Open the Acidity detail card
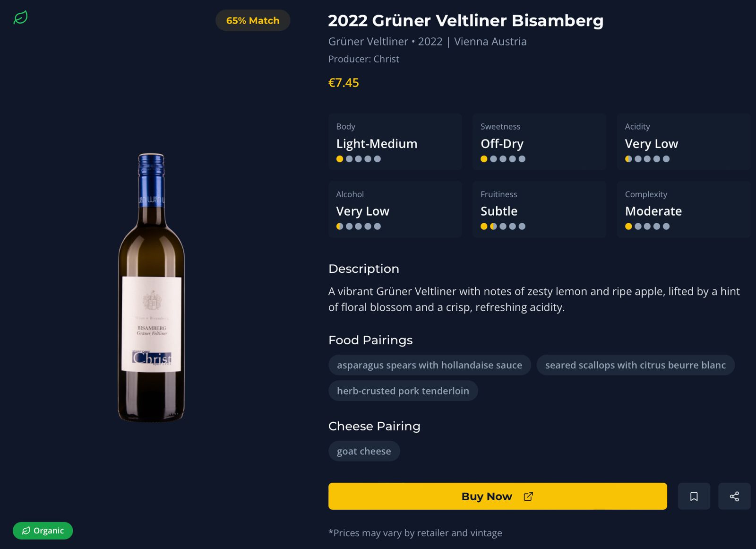The height and width of the screenshot is (549, 756). click(x=683, y=141)
